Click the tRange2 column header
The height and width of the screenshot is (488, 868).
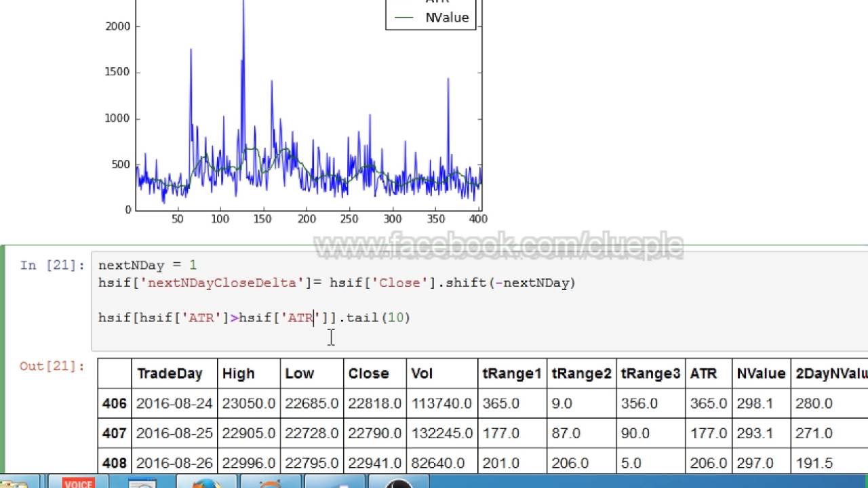click(582, 373)
